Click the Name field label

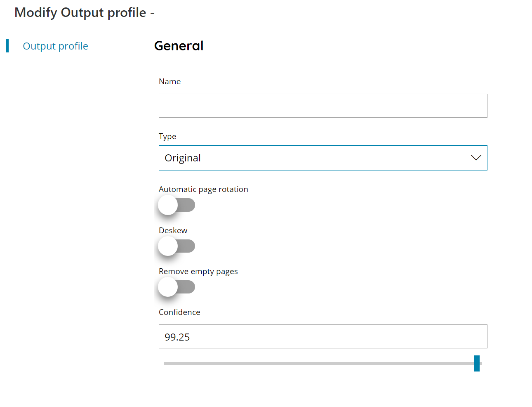[170, 81]
